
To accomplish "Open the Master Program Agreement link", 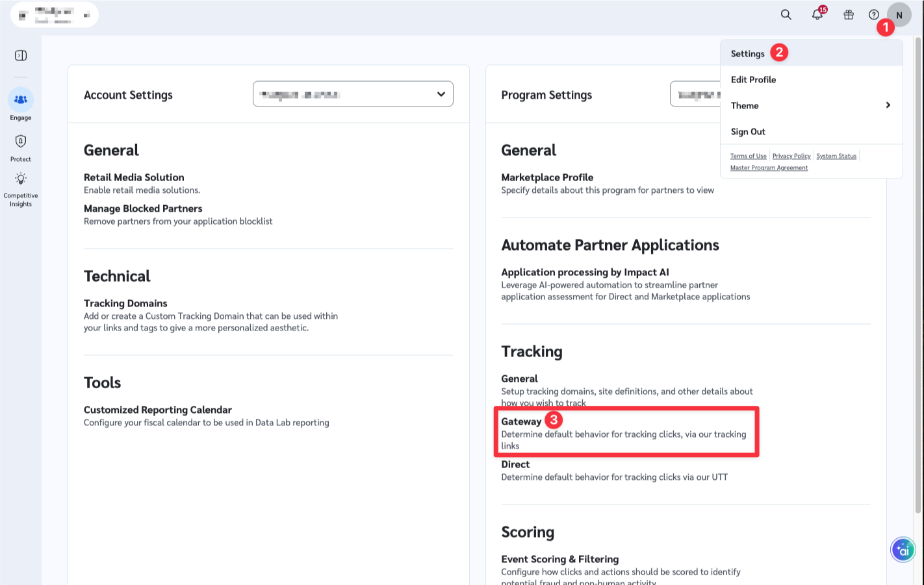I will 769,168.
